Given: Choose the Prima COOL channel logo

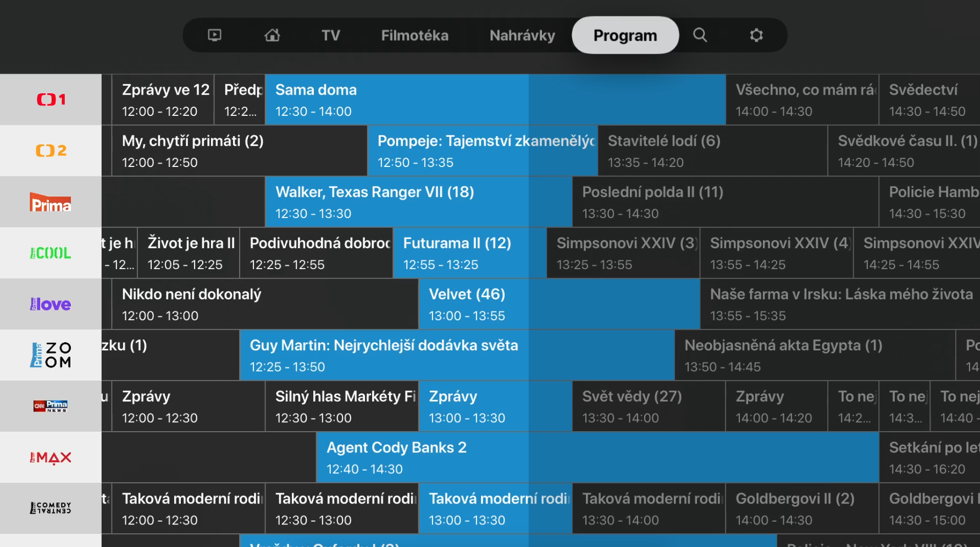Looking at the screenshot, I should coord(51,253).
